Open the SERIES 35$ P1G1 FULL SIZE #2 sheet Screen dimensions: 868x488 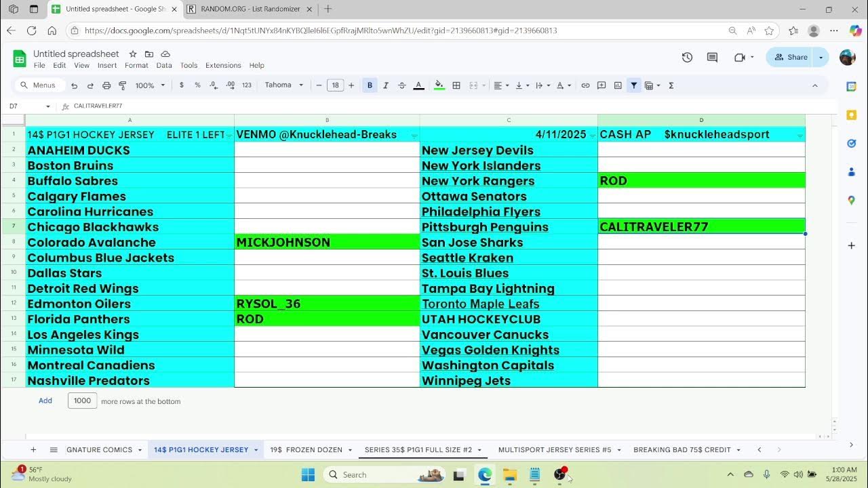click(418, 450)
